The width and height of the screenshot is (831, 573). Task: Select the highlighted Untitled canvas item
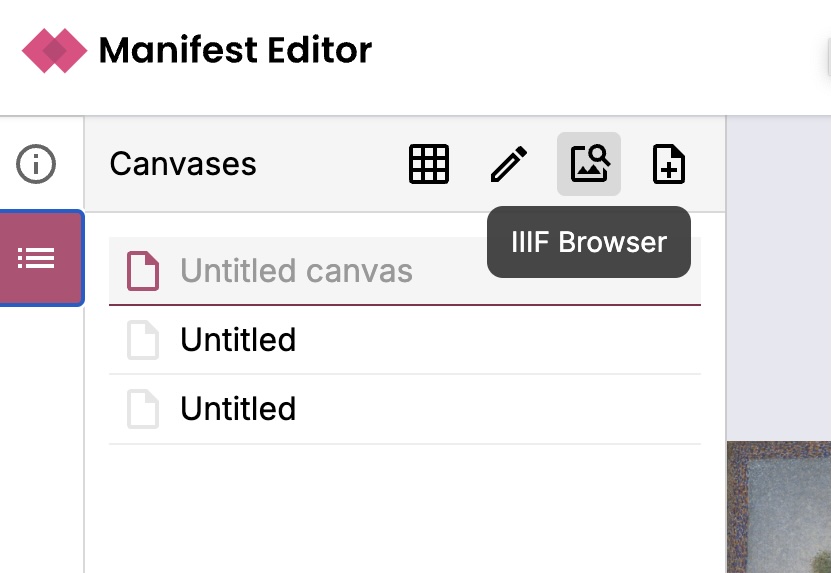click(x=296, y=271)
